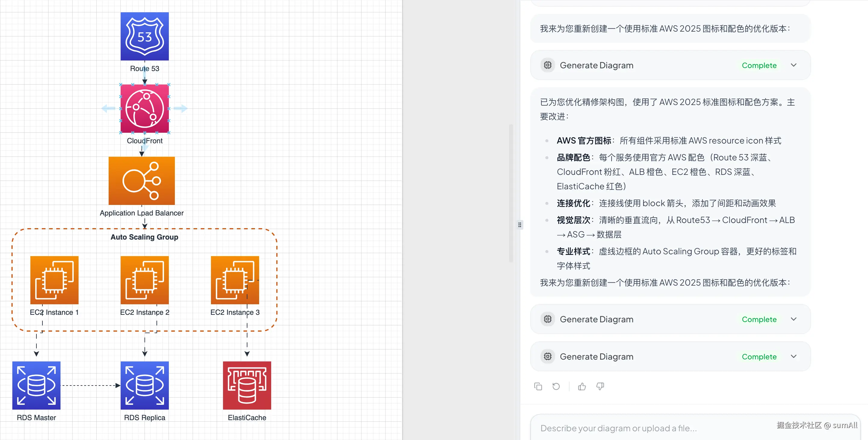This screenshot has width=868, height=440.
Task: Select the ElastiCache icon
Action: pyautogui.click(x=247, y=386)
